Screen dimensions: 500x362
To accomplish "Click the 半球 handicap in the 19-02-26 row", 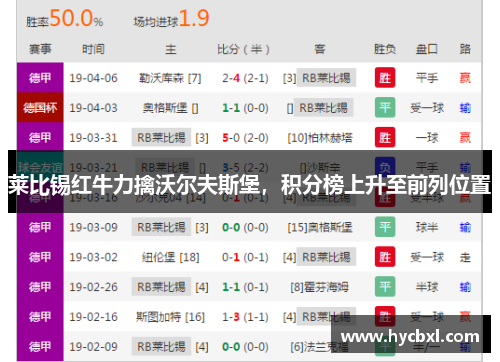I will (x=427, y=287).
